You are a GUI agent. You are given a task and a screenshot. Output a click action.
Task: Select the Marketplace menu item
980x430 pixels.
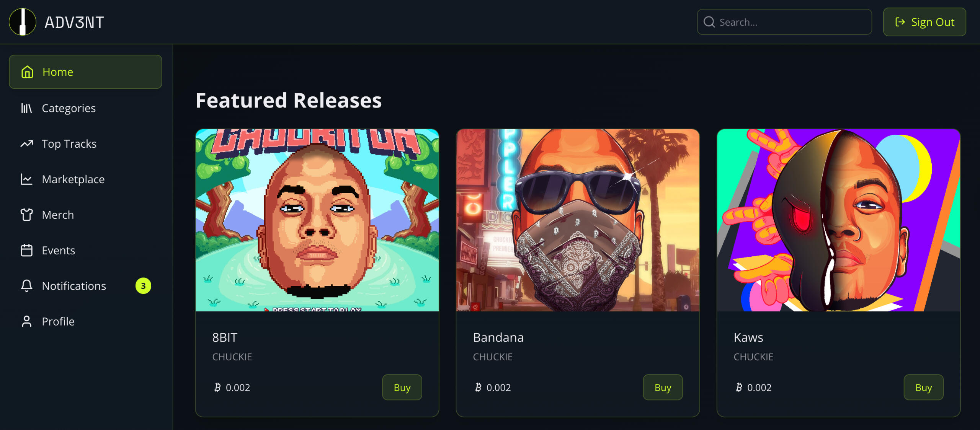(85, 179)
